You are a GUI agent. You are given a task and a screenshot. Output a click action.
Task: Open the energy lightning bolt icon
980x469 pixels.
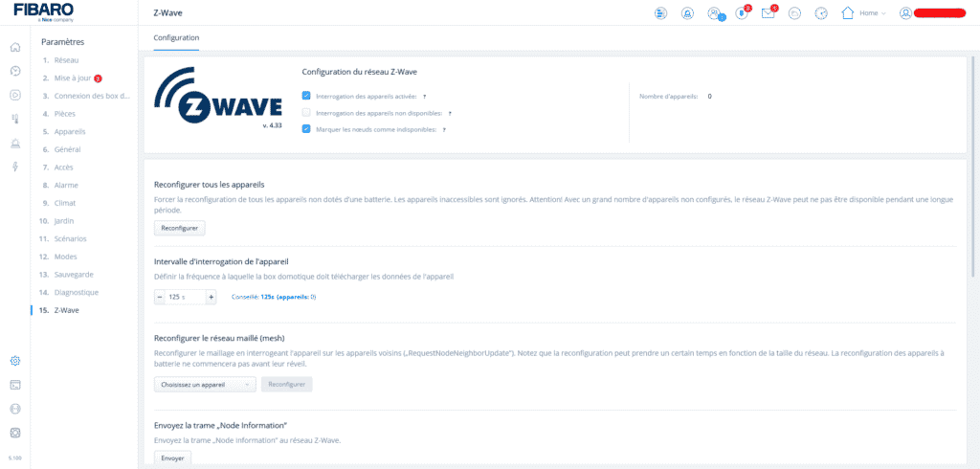pyautogui.click(x=15, y=167)
